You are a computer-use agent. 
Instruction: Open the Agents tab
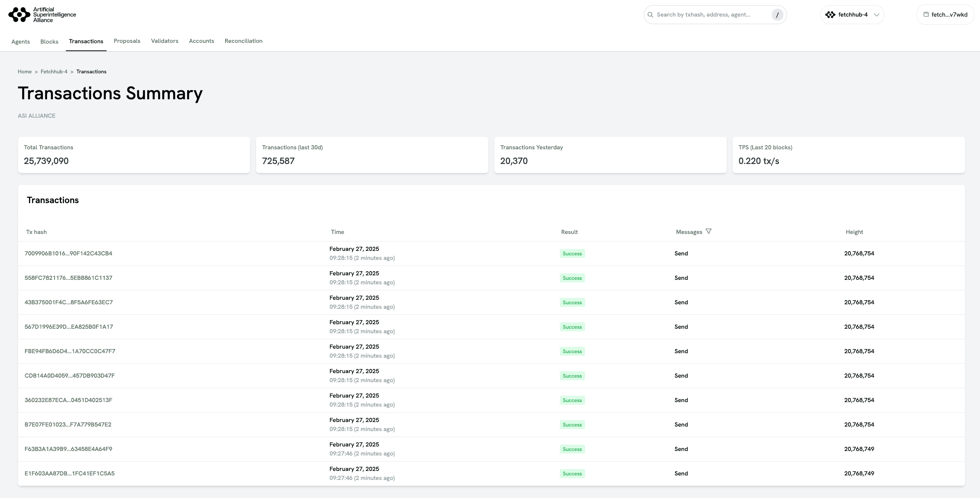[21, 41]
